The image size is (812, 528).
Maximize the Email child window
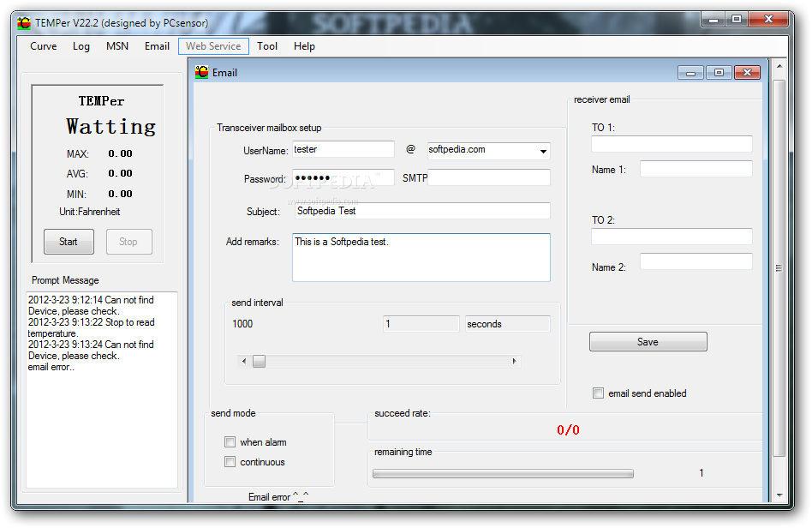point(719,73)
